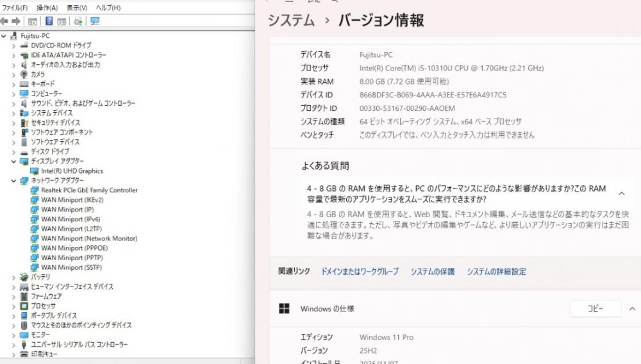Select WAN Miniport (L2TP) entry
Screen dimensions: 641x364
71,229
